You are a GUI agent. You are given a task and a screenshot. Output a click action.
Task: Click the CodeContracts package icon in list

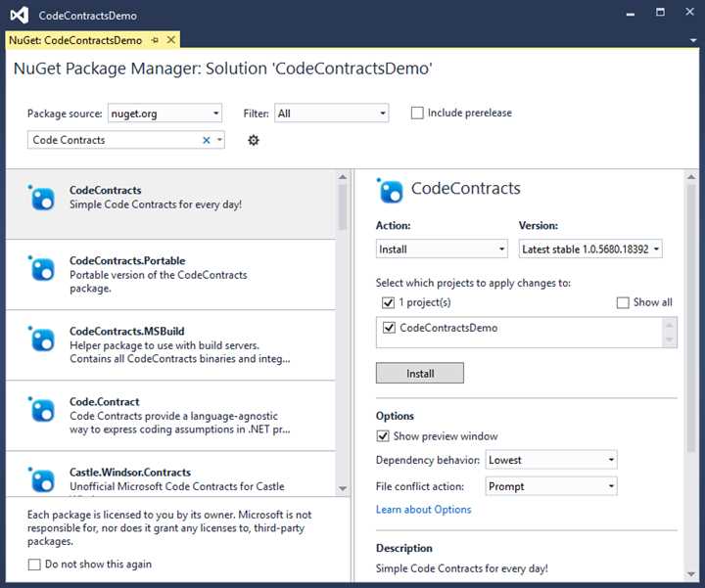(42, 198)
